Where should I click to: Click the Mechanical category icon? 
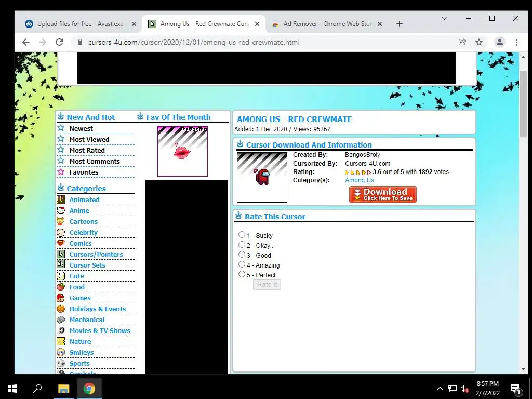pyautogui.click(x=61, y=320)
